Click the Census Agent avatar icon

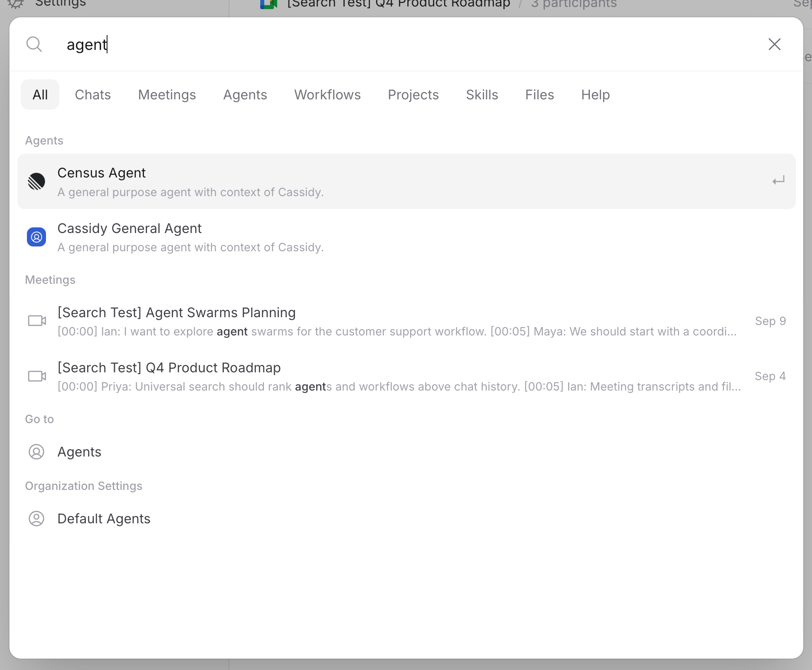(x=36, y=181)
